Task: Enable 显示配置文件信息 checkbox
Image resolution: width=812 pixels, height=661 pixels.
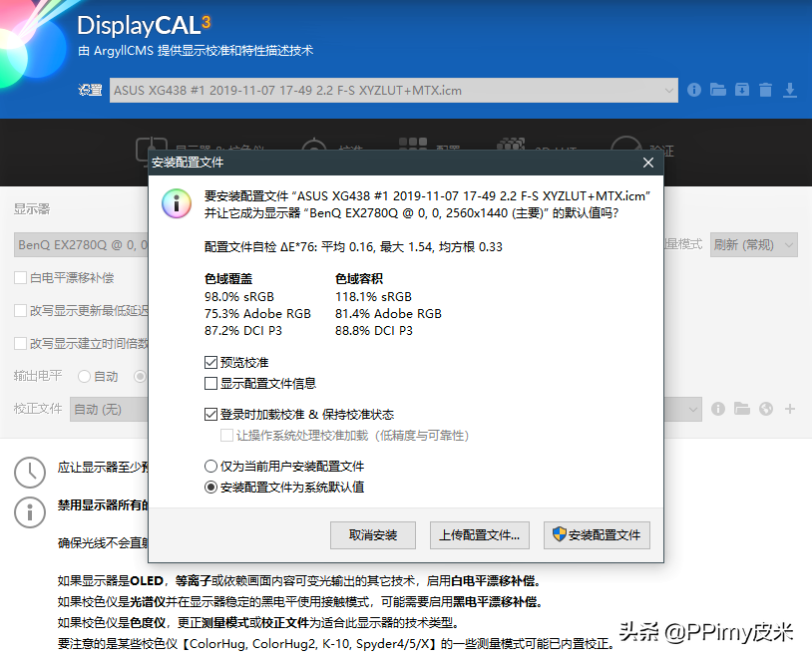Action: pyautogui.click(x=210, y=383)
